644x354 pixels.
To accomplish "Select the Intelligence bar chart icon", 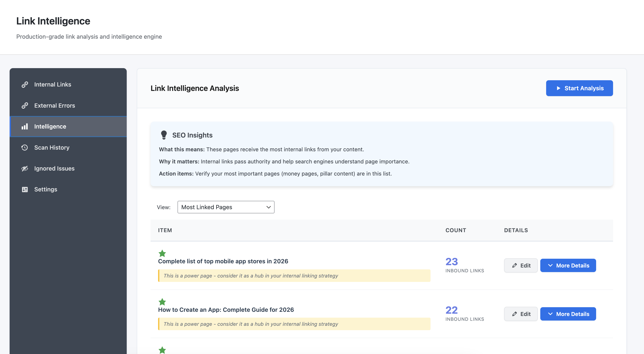I will (24, 126).
